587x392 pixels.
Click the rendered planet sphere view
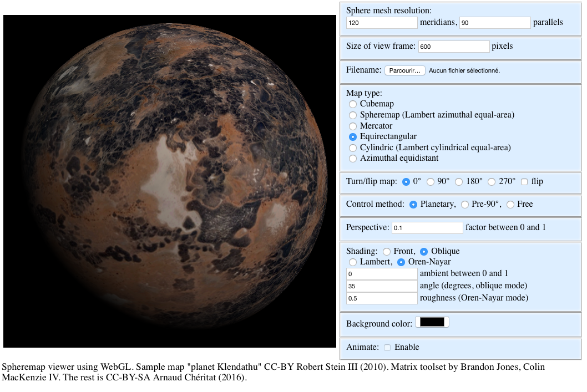click(x=170, y=181)
